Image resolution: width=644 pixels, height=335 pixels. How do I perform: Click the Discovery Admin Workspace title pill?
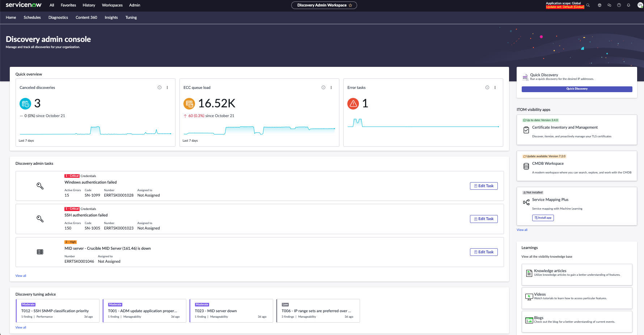[x=324, y=5]
